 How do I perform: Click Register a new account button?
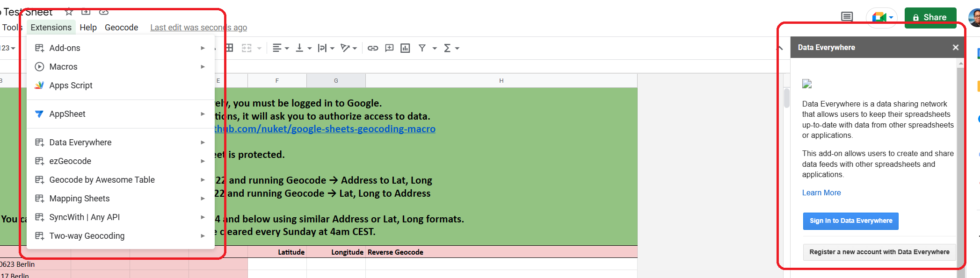(x=879, y=252)
